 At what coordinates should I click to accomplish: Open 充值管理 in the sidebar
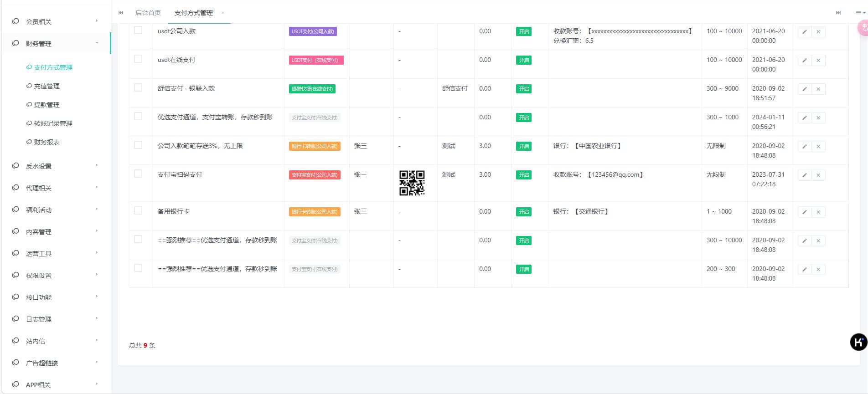click(x=46, y=86)
